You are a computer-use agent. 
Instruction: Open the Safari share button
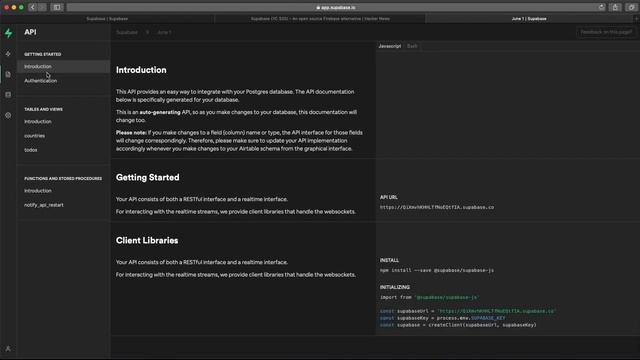616,7
